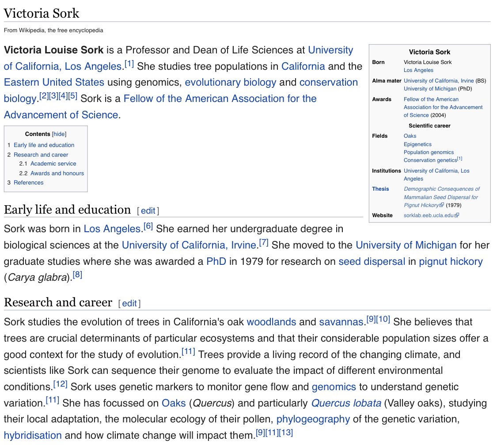Open Fellow of the American Association link in intro
Image resolution: width=497 pixels, height=448 pixels.
click(x=160, y=107)
